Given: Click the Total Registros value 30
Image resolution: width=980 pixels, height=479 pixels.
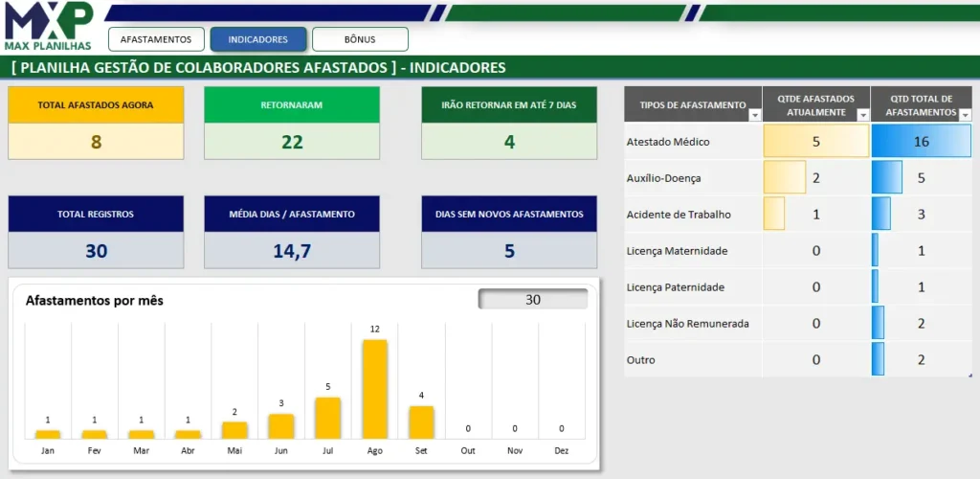Looking at the screenshot, I should tap(96, 251).
